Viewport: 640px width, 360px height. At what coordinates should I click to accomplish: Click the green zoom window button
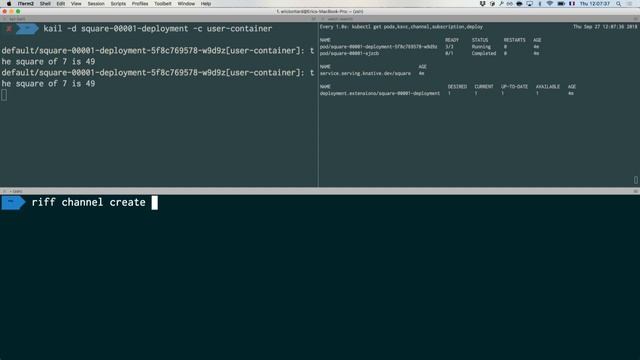18,11
